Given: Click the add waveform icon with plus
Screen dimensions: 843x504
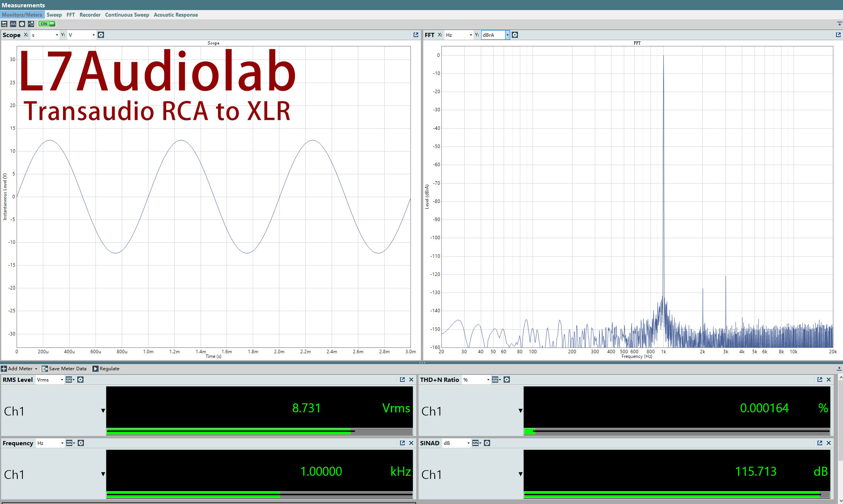Looking at the screenshot, I should tap(31, 24).
